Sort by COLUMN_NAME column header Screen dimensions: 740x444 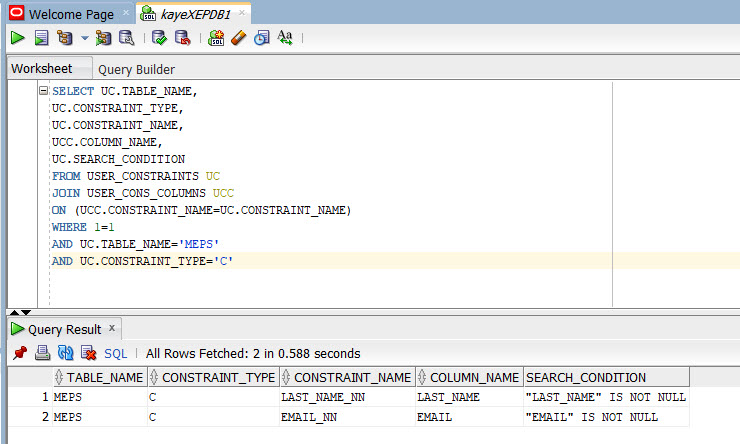click(x=470, y=377)
